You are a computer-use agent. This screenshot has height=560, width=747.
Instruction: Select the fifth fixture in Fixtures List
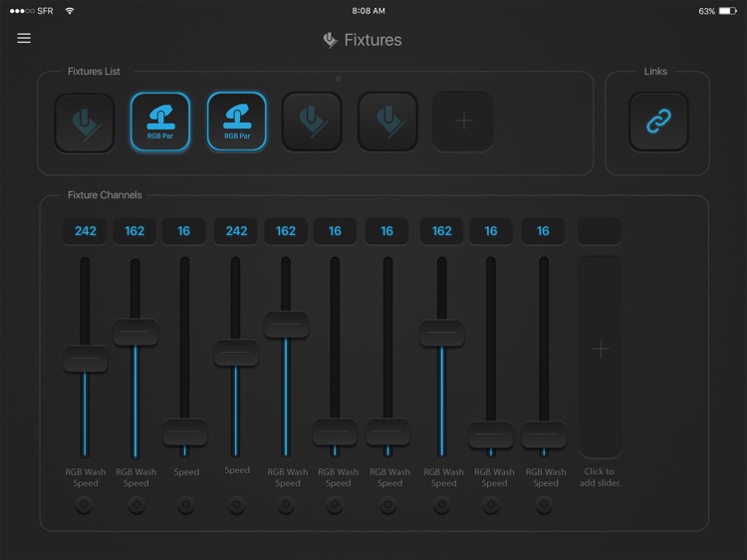[x=387, y=122]
